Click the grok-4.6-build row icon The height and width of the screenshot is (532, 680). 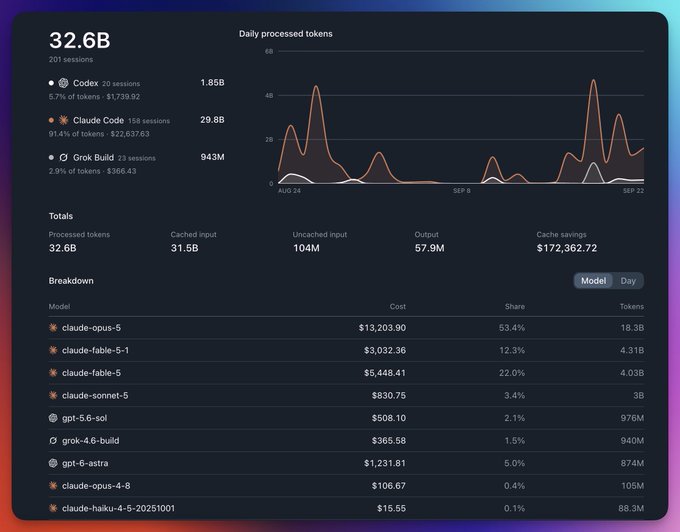(x=53, y=441)
